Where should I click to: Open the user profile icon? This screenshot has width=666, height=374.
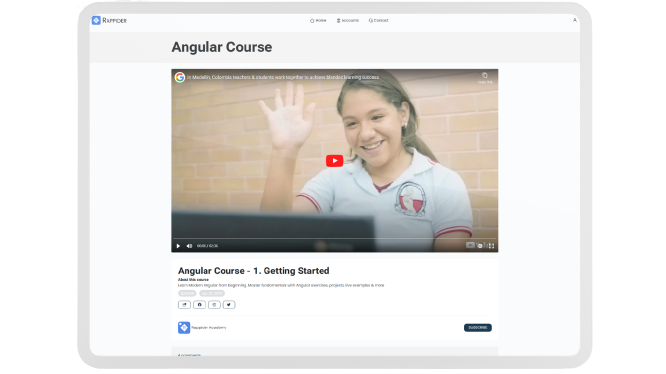click(575, 20)
